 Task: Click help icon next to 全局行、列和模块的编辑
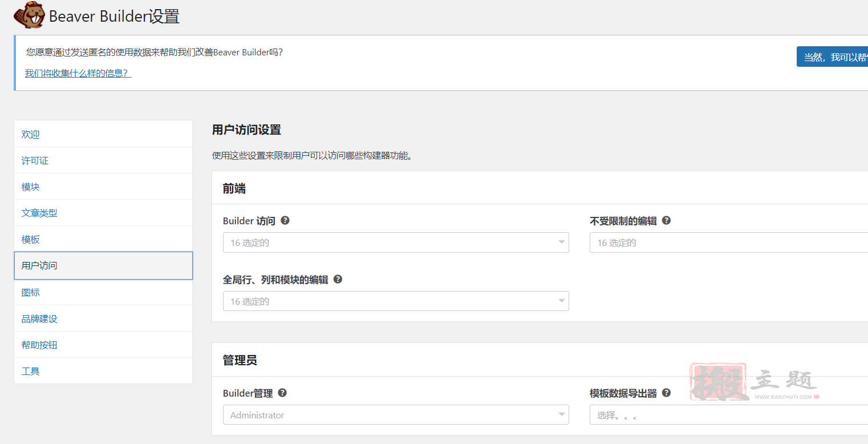click(x=338, y=279)
